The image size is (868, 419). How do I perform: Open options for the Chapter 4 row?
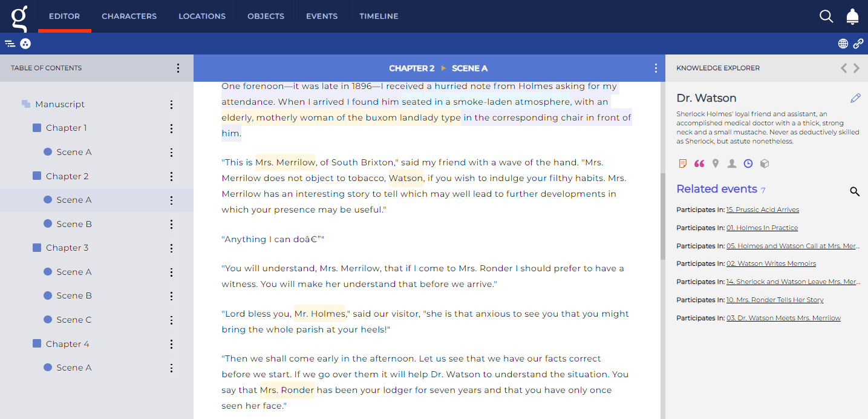[x=172, y=345]
